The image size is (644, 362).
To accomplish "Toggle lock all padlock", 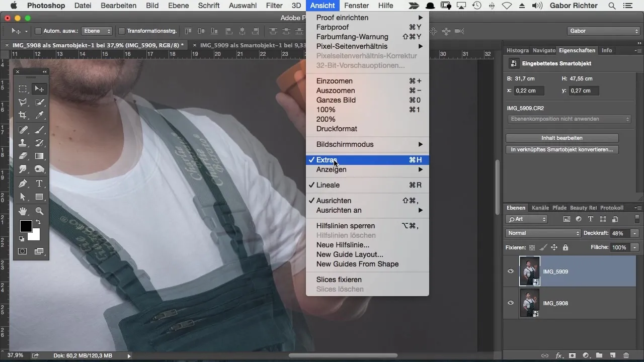I will click(565, 247).
